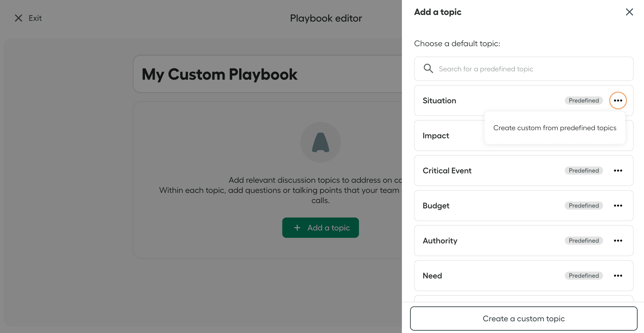Open the Budget topic options menu
This screenshot has height=333, width=644.
pyautogui.click(x=618, y=206)
